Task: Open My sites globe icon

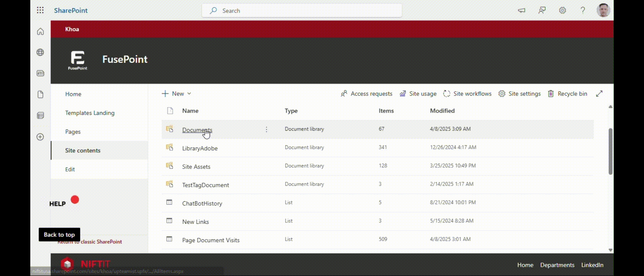Action: [x=40, y=53]
